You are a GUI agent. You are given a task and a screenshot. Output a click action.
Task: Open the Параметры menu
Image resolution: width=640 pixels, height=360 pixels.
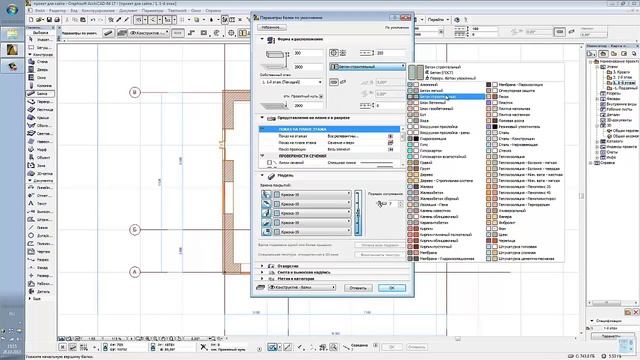pos(153,11)
